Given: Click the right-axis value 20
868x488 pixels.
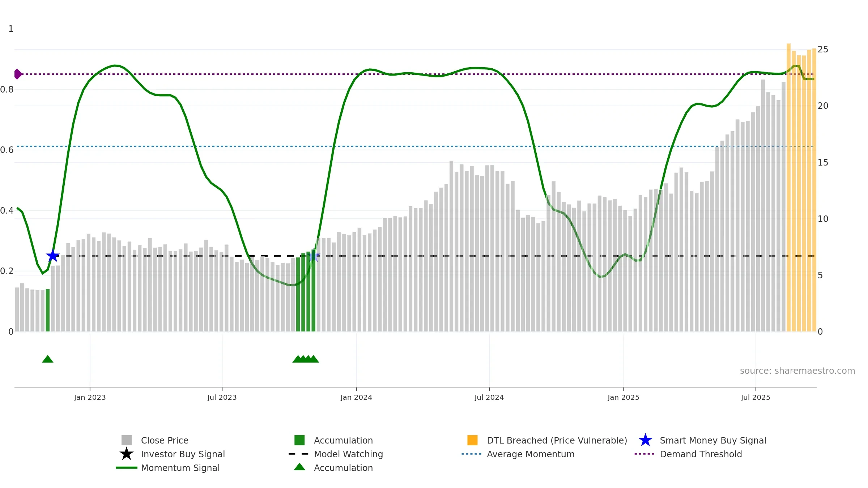Looking at the screenshot, I should click(823, 106).
